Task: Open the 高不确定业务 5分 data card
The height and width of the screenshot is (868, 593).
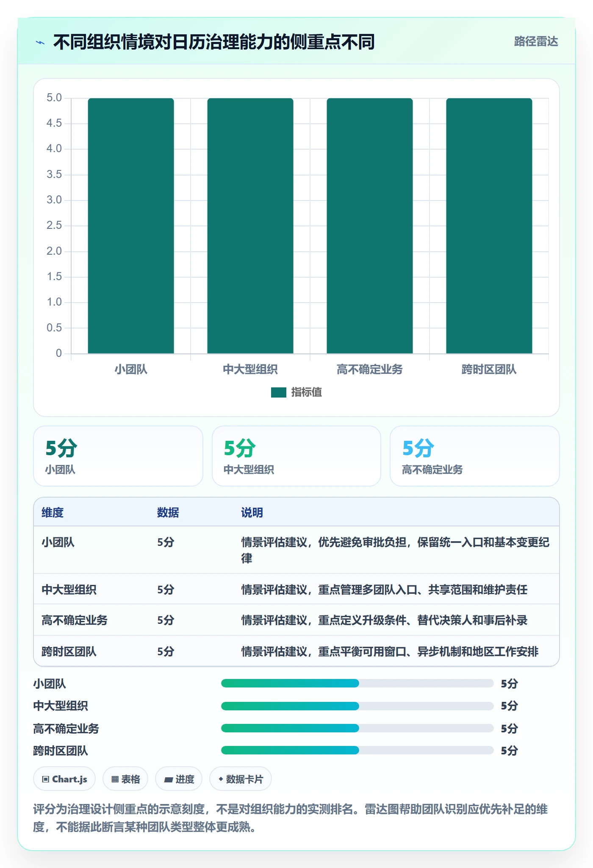Action: click(475, 456)
